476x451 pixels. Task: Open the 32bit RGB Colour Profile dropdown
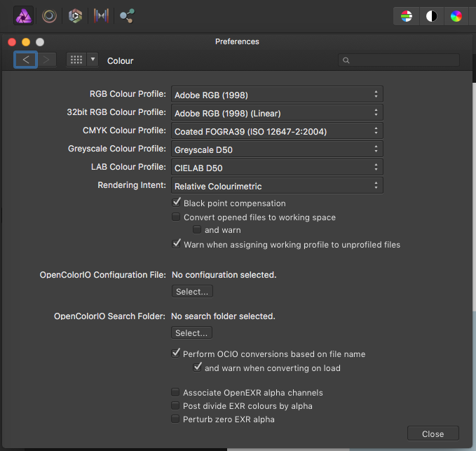(277, 113)
